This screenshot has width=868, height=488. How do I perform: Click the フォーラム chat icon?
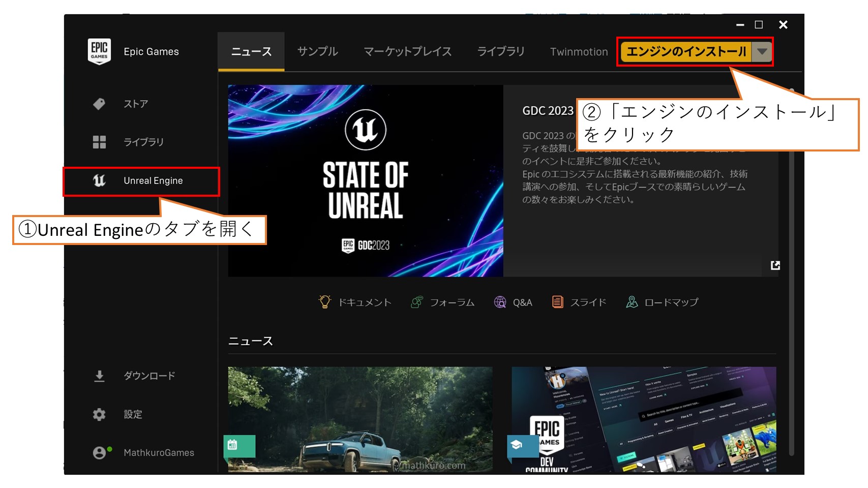click(416, 302)
